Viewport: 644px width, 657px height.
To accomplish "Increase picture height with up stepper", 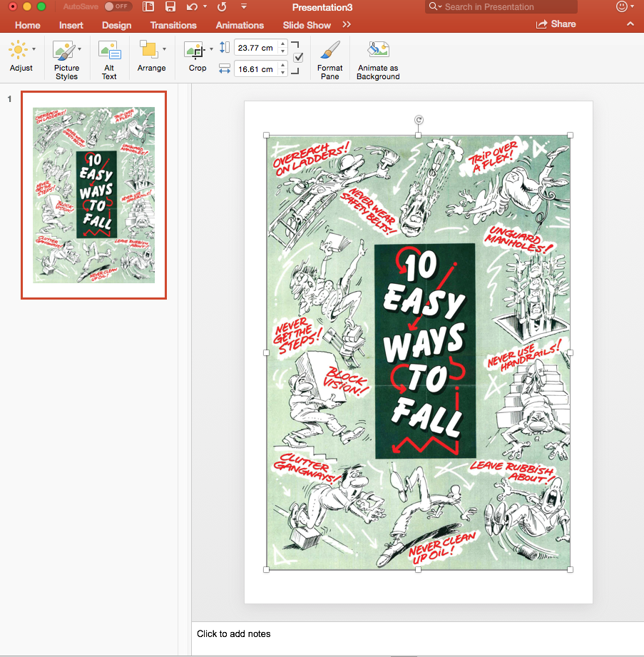I will coord(283,44).
